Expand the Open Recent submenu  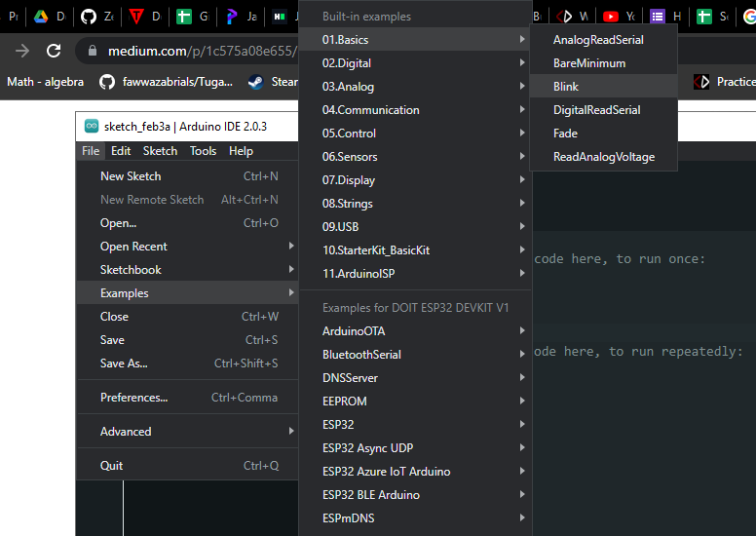pyautogui.click(x=188, y=247)
